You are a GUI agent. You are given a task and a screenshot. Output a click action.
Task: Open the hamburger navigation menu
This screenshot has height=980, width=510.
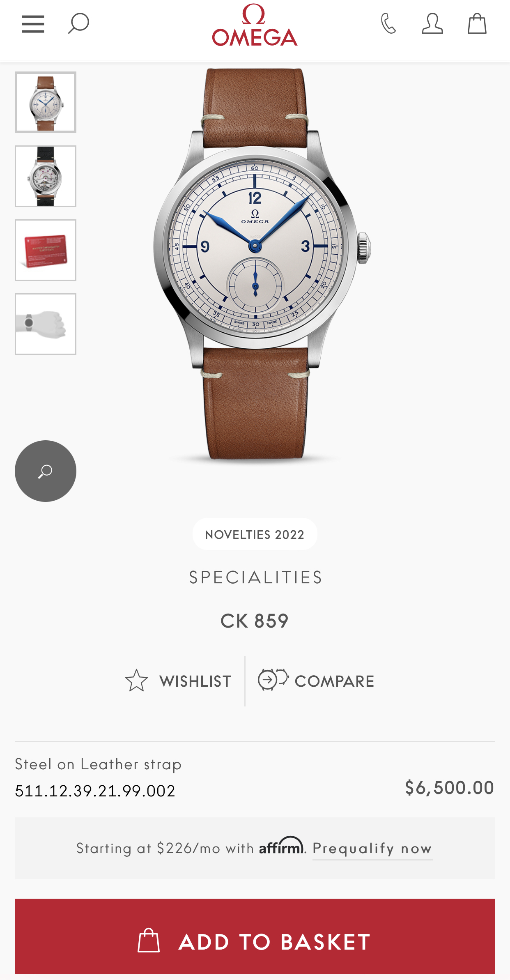pos(33,24)
